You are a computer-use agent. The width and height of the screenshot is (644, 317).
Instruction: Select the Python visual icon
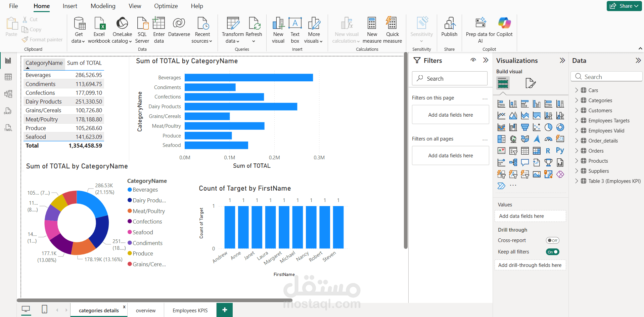(560, 151)
